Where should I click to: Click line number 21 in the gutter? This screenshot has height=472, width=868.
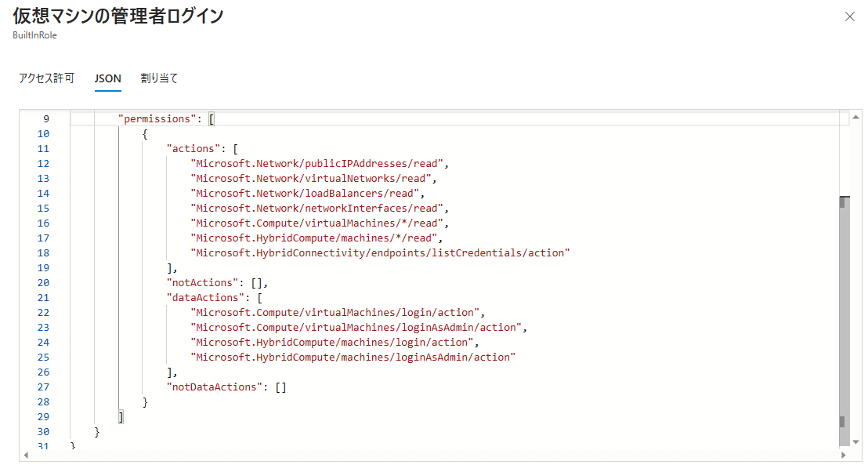pyautogui.click(x=43, y=298)
